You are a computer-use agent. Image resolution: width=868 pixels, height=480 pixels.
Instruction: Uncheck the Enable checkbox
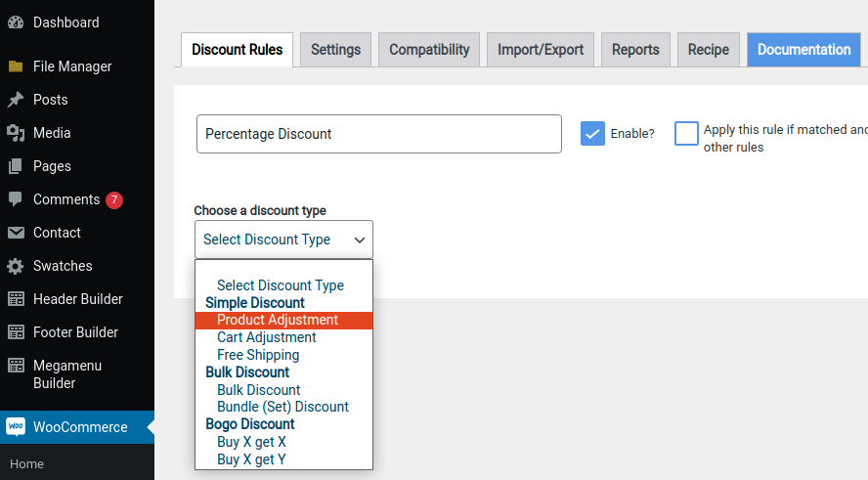click(x=592, y=134)
